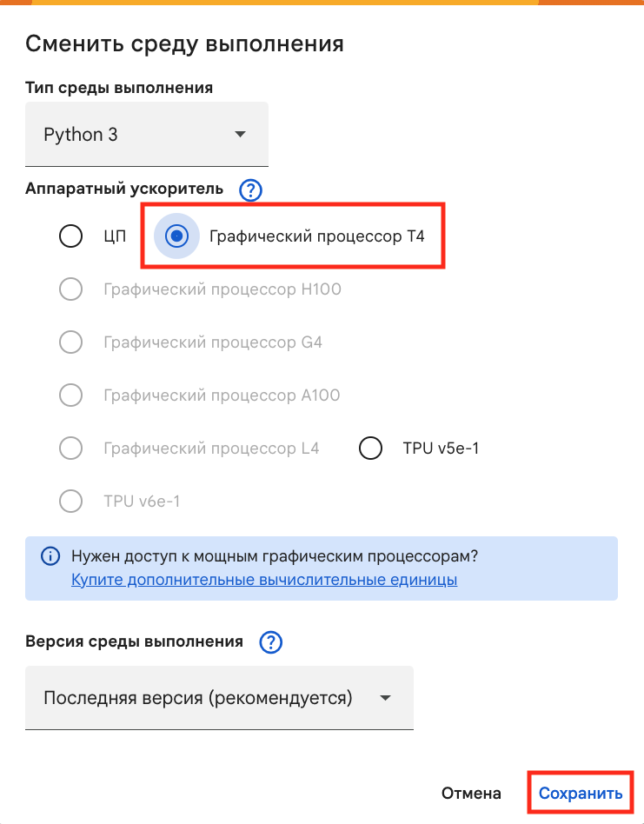
Task: Click the Отмена button
Action: click(x=471, y=793)
